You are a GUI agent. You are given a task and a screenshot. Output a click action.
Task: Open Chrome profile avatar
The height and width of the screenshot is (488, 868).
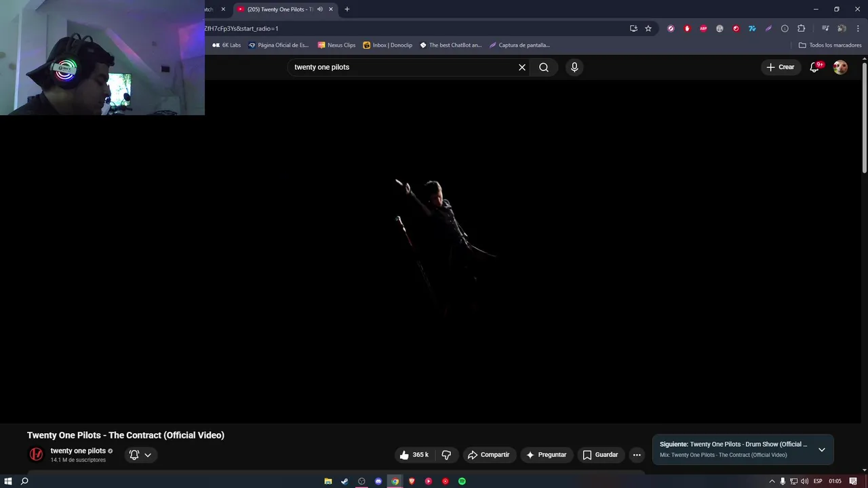(x=842, y=28)
